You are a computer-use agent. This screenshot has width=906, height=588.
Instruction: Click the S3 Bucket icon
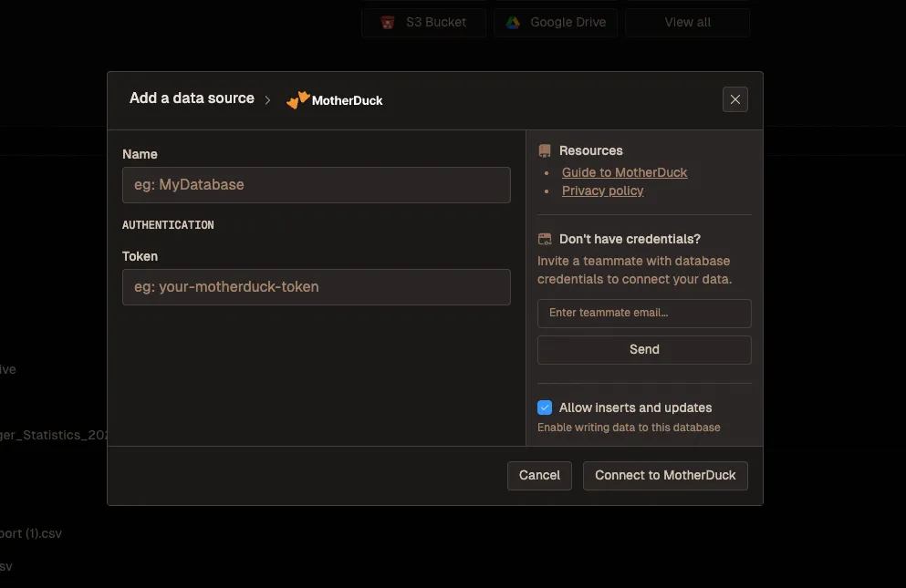(x=389, y=23)
